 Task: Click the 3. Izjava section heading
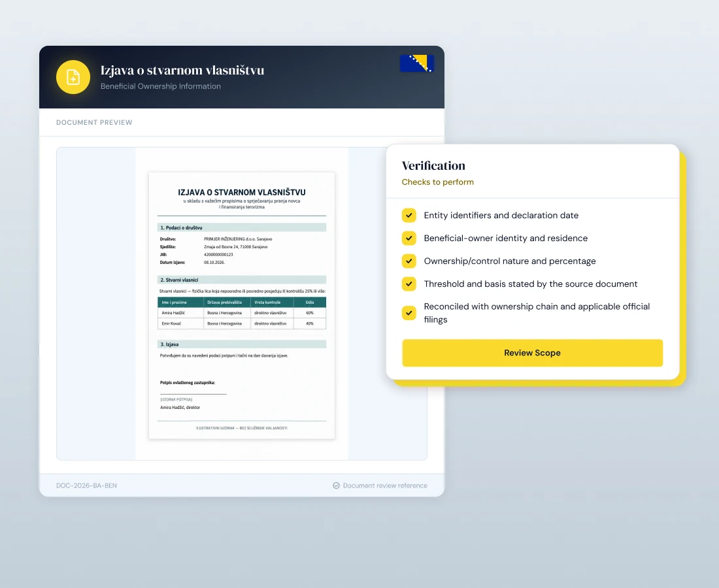pos(242,344)
